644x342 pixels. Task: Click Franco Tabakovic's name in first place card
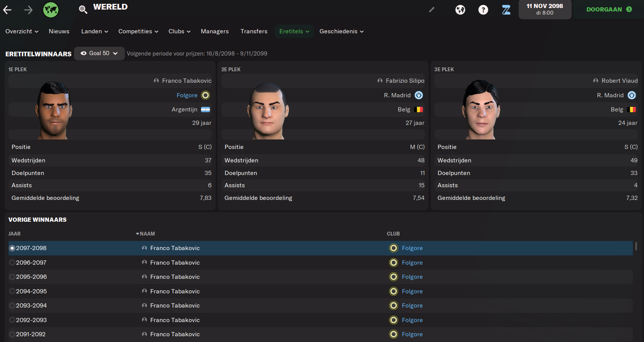pos(187,81)
